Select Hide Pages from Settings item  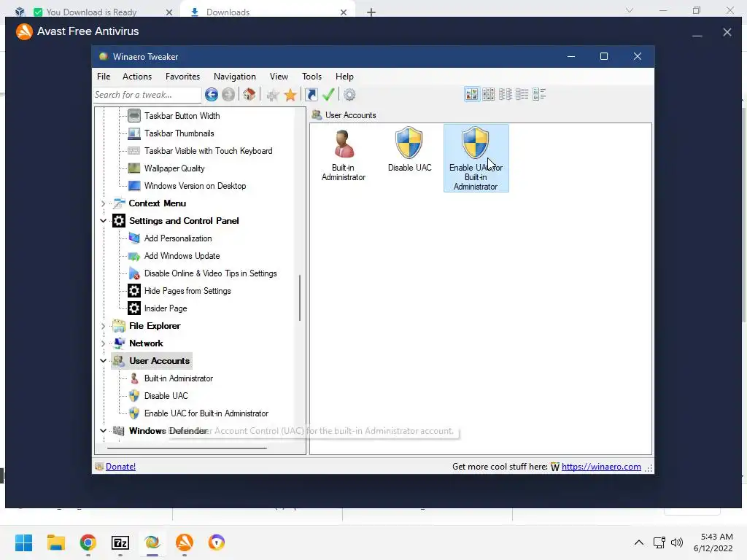coord(187,291)
